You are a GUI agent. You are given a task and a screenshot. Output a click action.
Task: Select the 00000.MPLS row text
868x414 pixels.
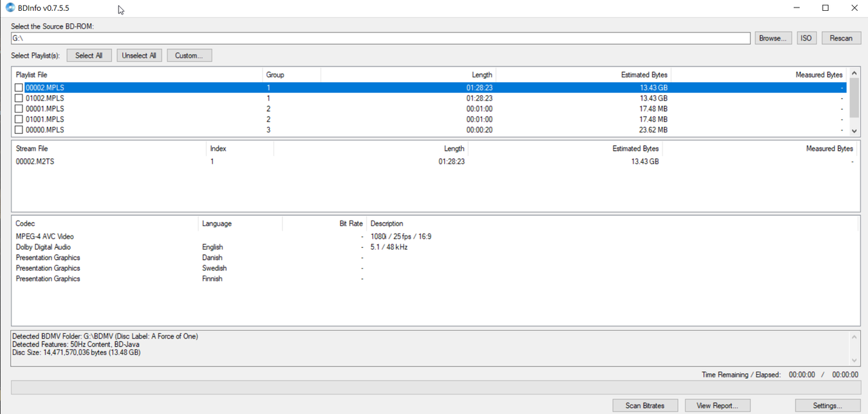[x=45, y=130]
